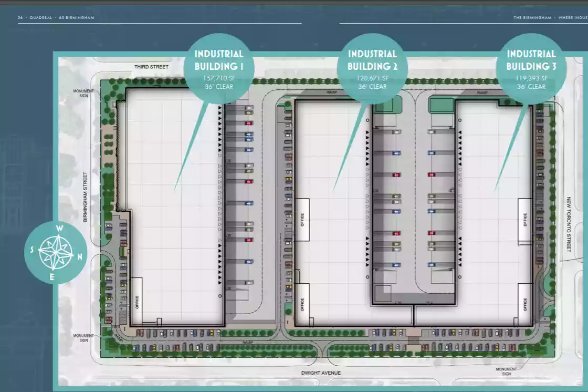Click the upper Office label in Building 2

click(302, 219)
